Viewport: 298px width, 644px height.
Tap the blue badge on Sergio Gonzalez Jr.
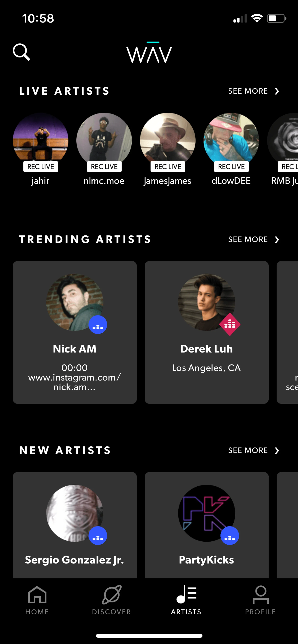tap(98, 536)
